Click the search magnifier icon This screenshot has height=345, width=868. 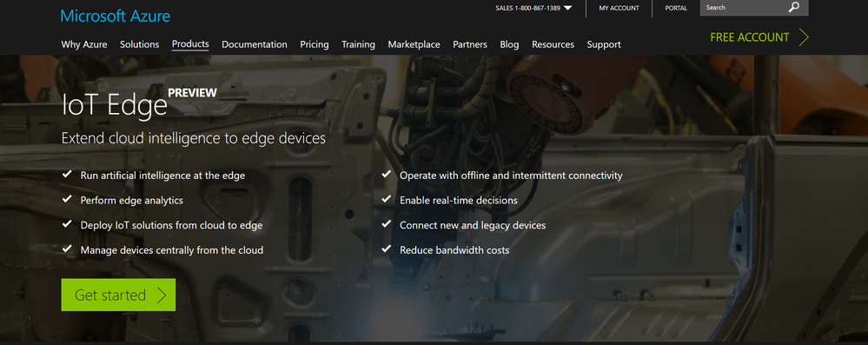[x=794, y=7]
